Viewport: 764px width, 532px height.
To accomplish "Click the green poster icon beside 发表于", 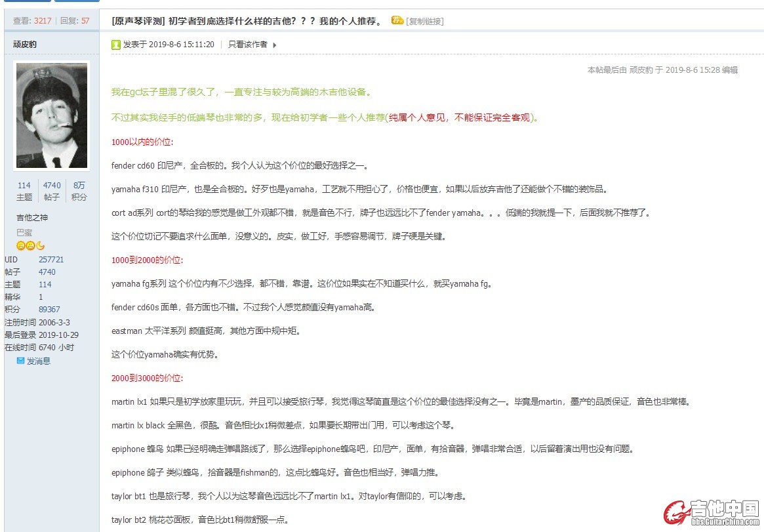I will pos(116,45).
